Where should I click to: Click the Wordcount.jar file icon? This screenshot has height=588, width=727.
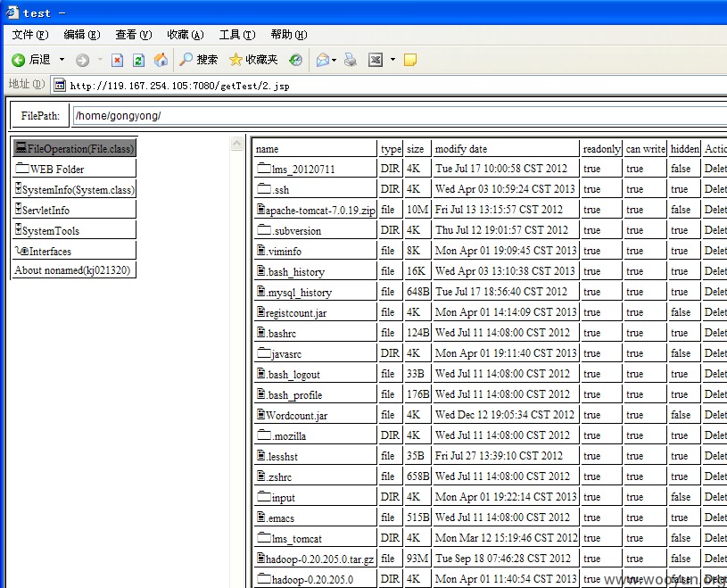(x=261, y=414)
